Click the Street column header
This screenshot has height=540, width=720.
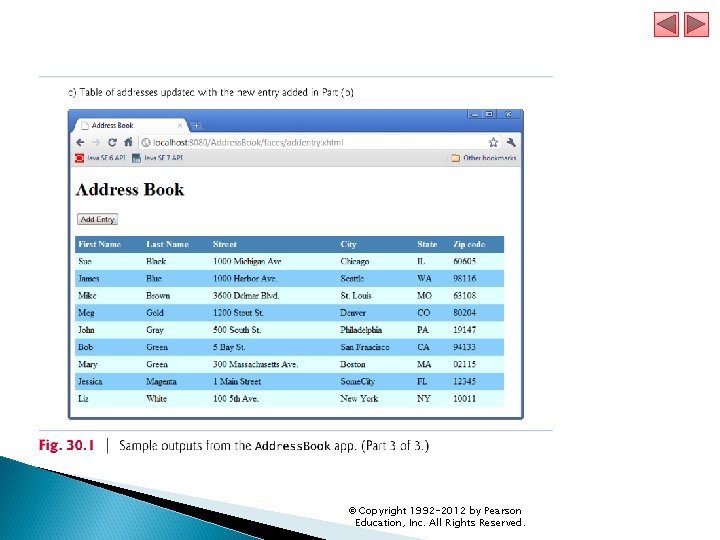click(x=225, y=244)
